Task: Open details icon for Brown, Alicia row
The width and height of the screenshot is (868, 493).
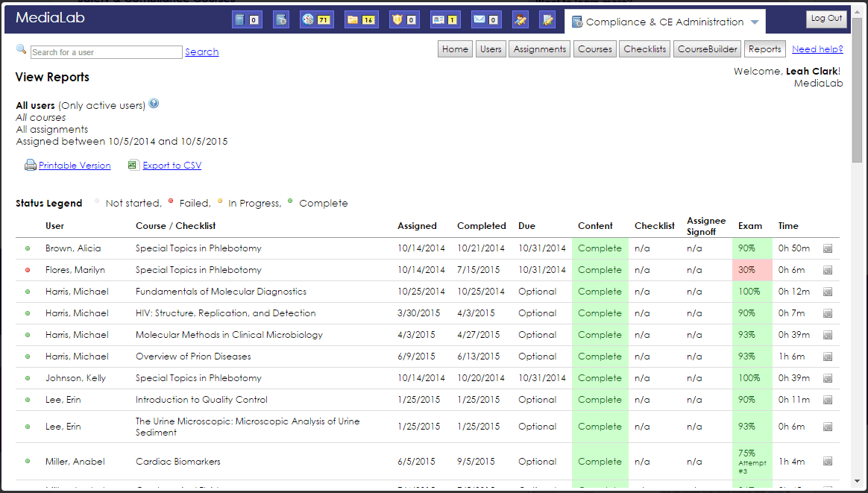Action: tap(828, 248)
